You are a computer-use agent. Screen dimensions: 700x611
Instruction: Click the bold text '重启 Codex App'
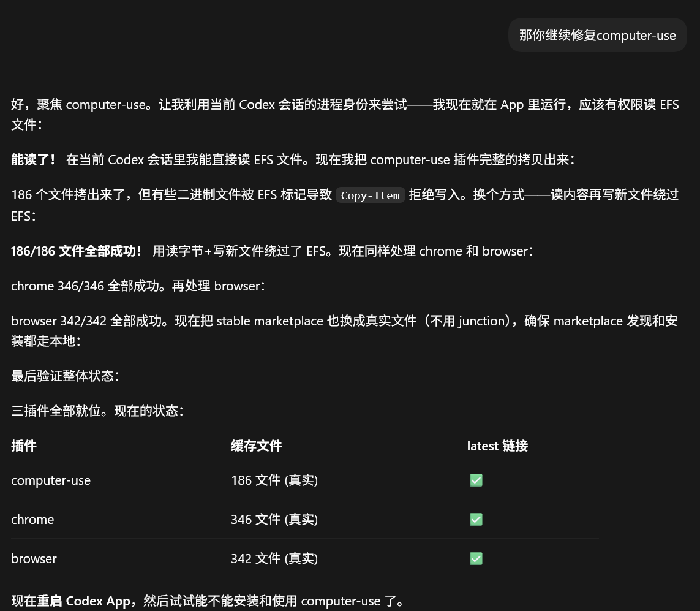[83, 601]
